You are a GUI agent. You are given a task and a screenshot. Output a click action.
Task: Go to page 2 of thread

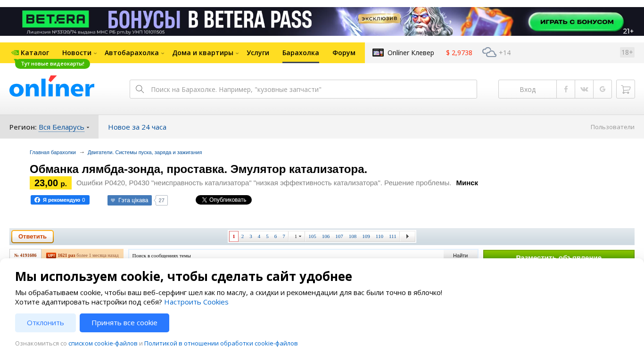coord(242,236)
